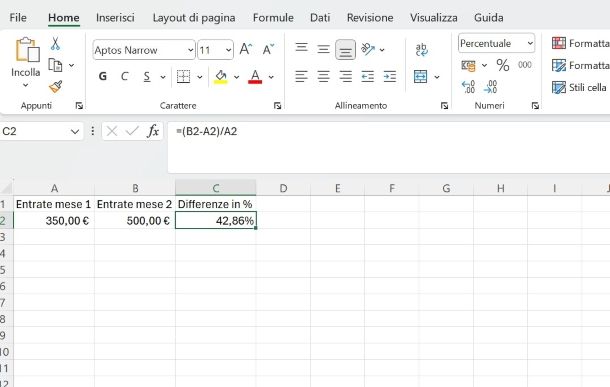Image resolution: width=610 pixels, height=387 pixels.
Task: Expand underline style options arrow
Action: coord(163,77)
